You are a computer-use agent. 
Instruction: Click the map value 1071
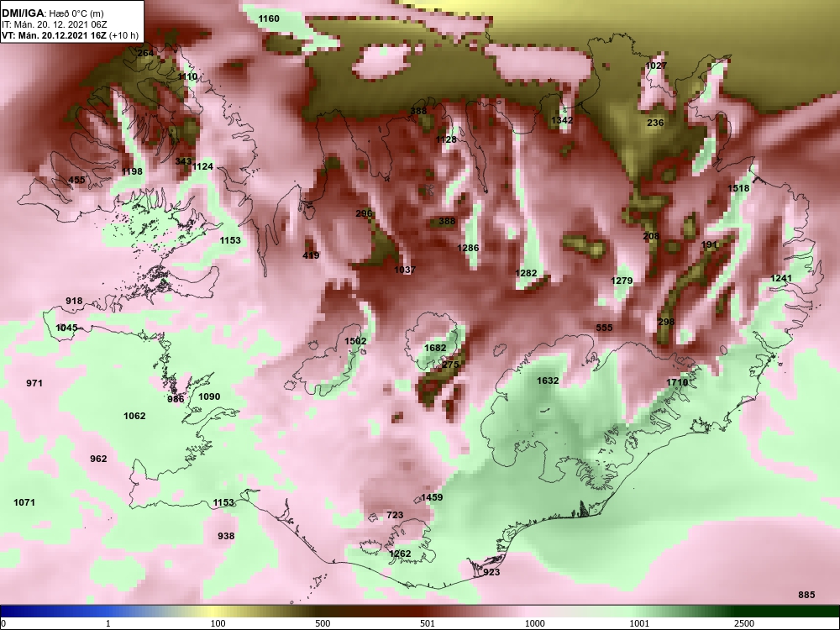(24, 502)
